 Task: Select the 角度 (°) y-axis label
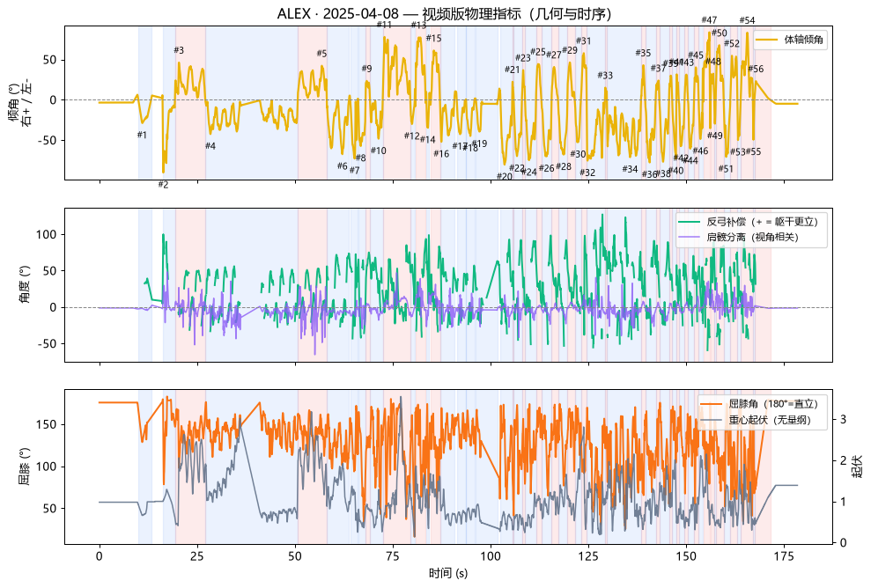(25, 284)
